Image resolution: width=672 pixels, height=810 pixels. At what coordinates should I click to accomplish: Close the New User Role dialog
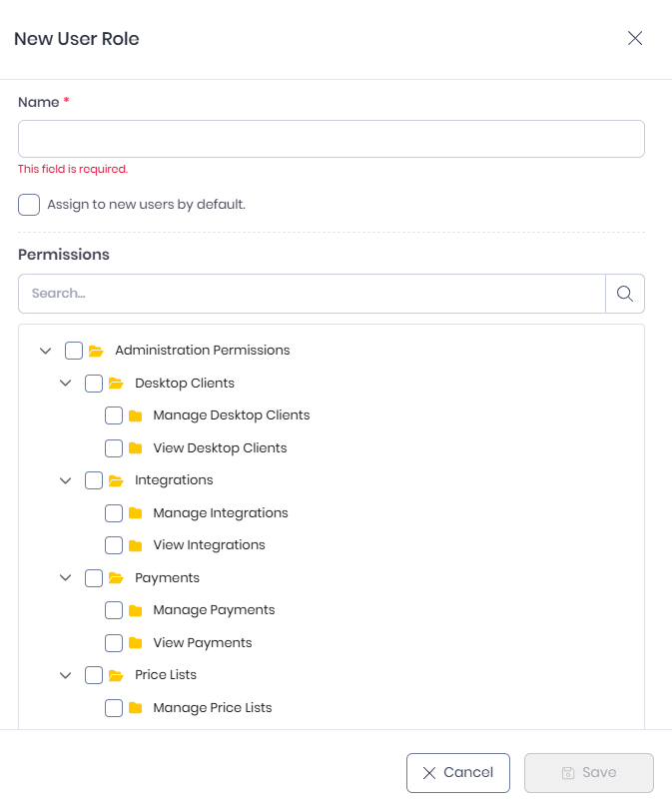click(x=635, y=38)
